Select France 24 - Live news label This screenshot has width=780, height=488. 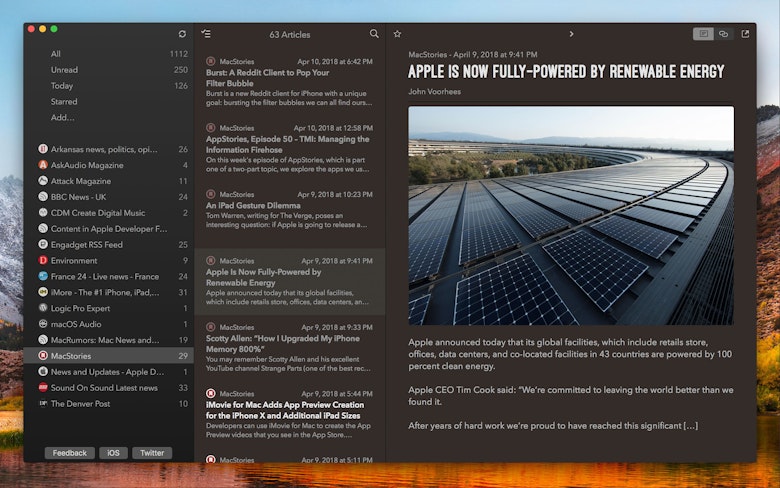coord(104,276)
